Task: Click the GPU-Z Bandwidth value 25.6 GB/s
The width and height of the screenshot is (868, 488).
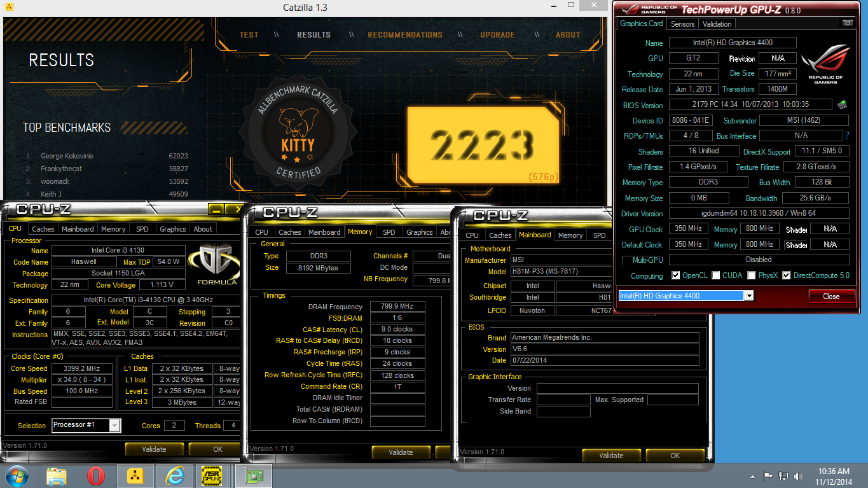Action: click(x=815, y=199)
